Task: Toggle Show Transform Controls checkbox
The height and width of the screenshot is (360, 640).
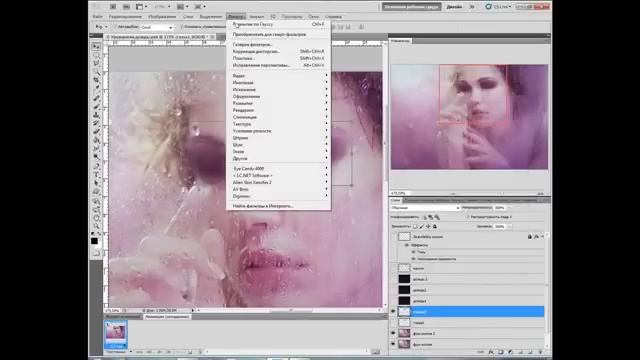Action: point(181,27)
